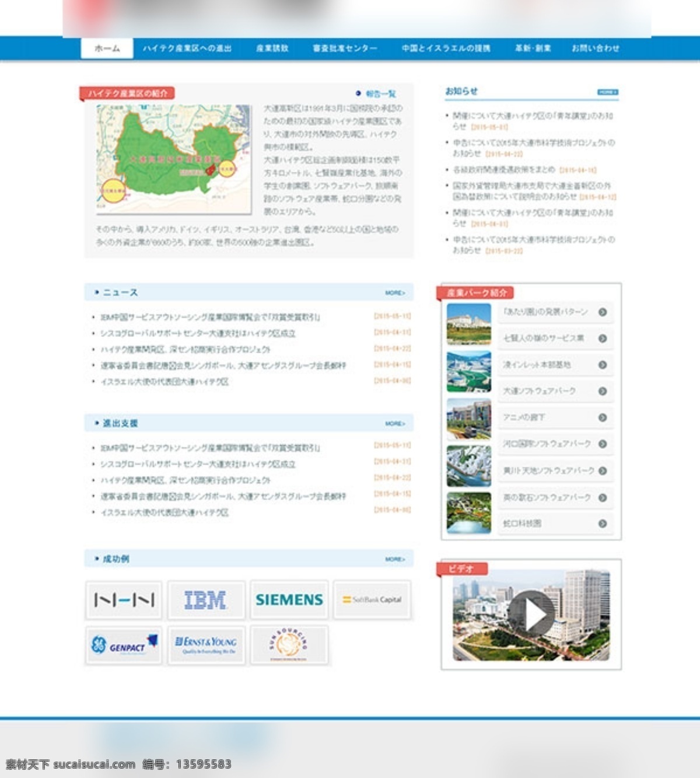
Task: Open the first park thumbnail with white buildings
Action: 469,324
